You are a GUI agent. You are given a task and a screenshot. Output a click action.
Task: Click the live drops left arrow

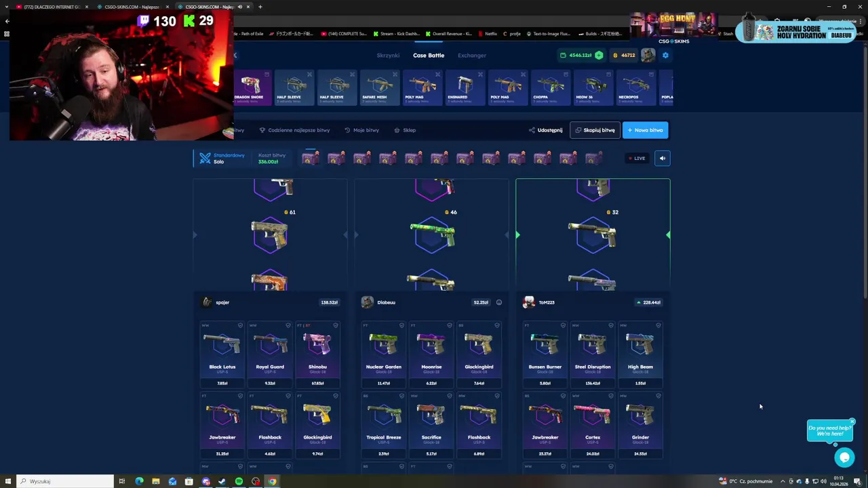click(235, 56)
